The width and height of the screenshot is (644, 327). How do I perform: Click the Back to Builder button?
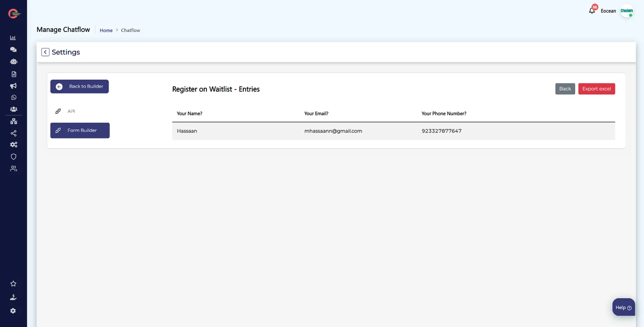[x=80, y=87]
